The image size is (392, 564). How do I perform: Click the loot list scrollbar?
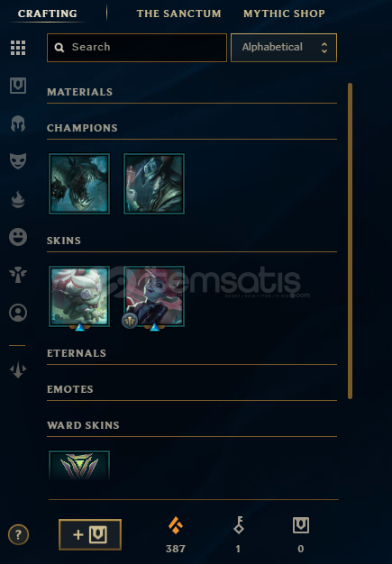coord(350,241)
